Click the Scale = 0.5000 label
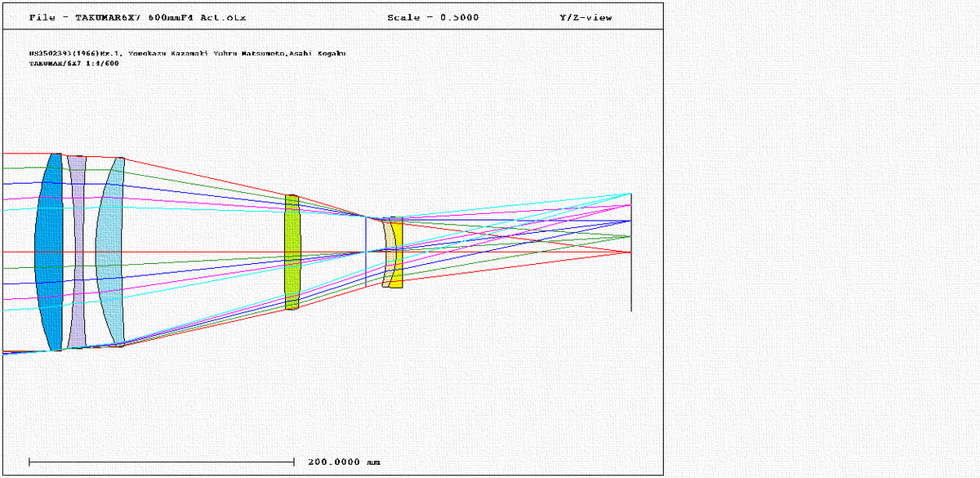 (x=433, y=17)
